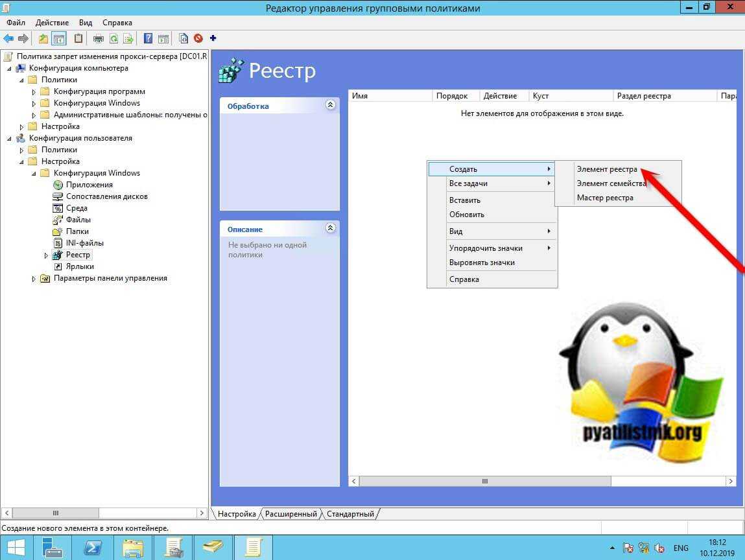This screenshot has width=745, height=560.
Task: Open Help via blue question mark icon
Action: [148, 38]
